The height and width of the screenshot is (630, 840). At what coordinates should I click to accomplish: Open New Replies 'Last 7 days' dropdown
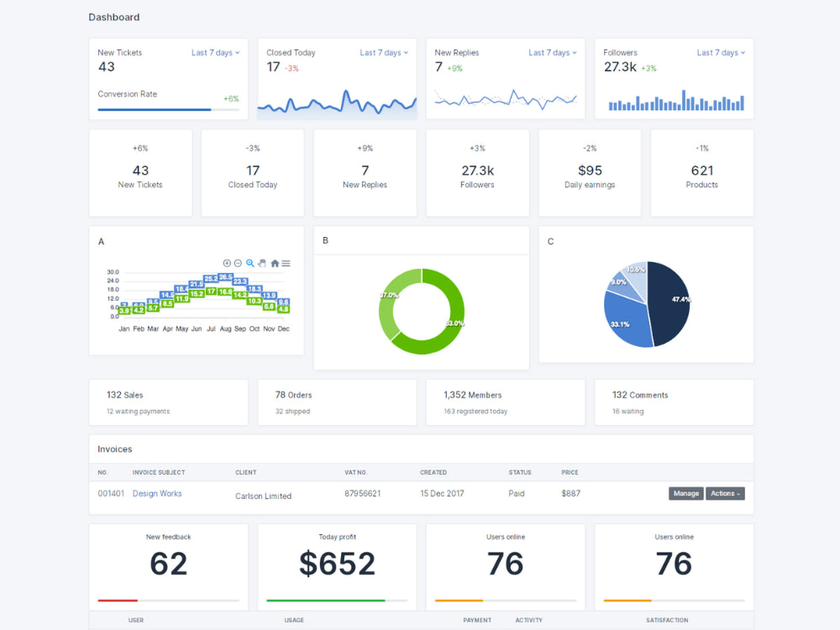coord(553,52)
